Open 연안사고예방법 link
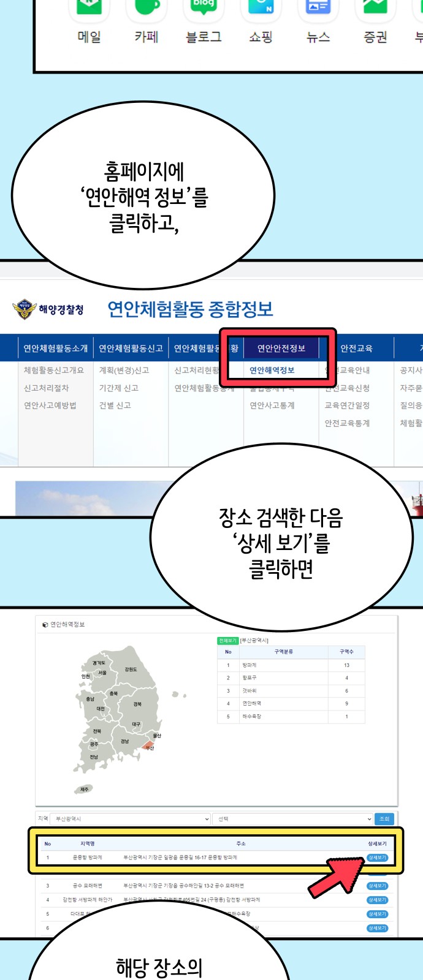Viewport: 423px width, 980px height. tap(50, 405)
